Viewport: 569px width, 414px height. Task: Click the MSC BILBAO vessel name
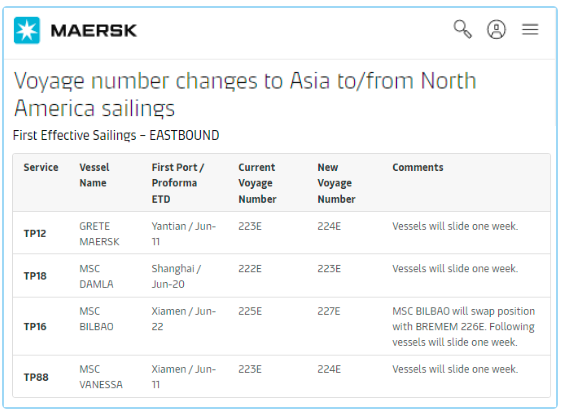pos(97,319)
